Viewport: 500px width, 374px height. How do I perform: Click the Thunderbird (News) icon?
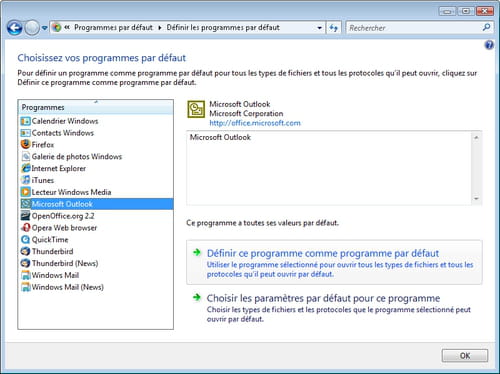[x=26, y=263]
